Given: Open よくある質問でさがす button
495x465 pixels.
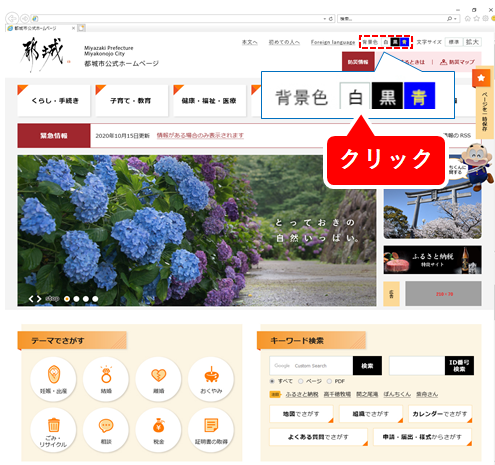Looking at the screenshot, I should [x=319, y=437].
